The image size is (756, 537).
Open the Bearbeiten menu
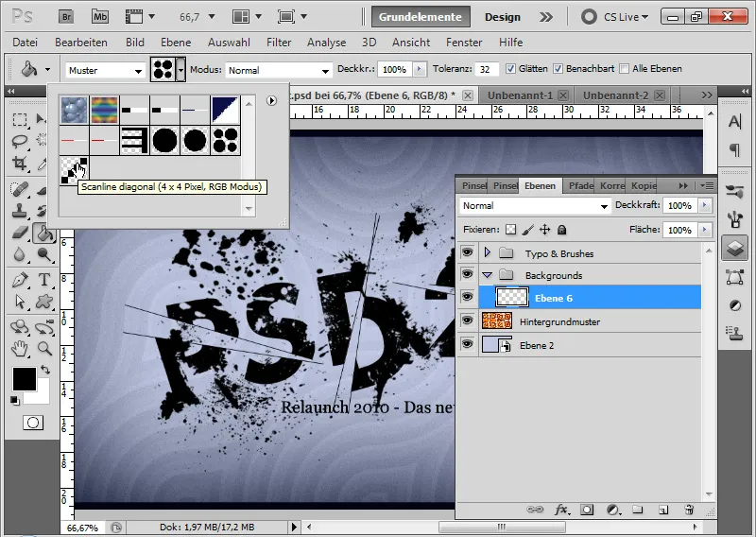click(81, 43)
